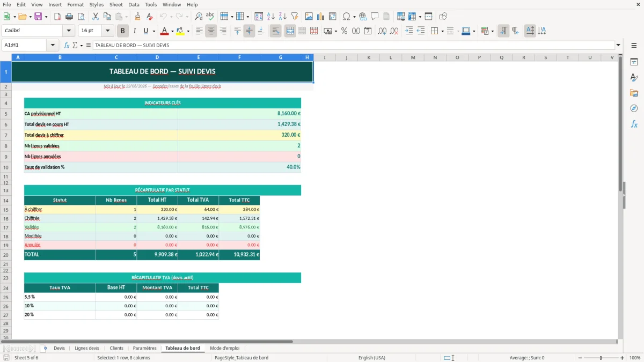The image size is (644, 362).
Task: Select the Clone Formatting paintbrush
Action: point(137,17)
